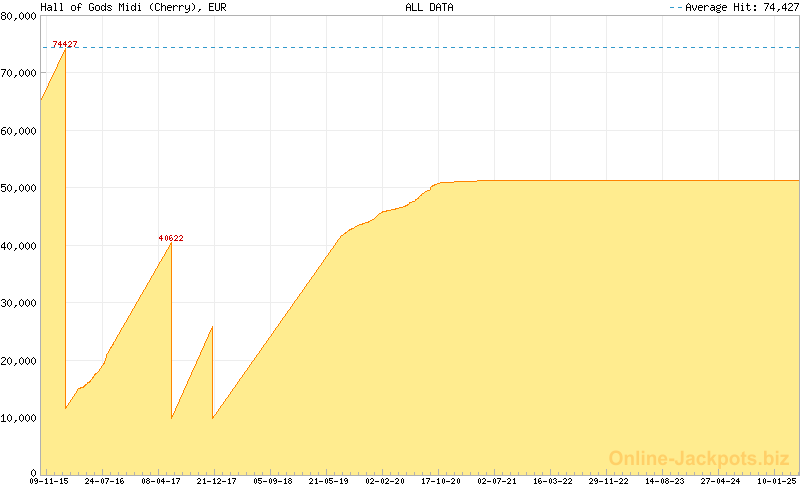The image size is (800, 490).
Task: Click the 21-05-19 date label
Action: click(x=328, y=481)
